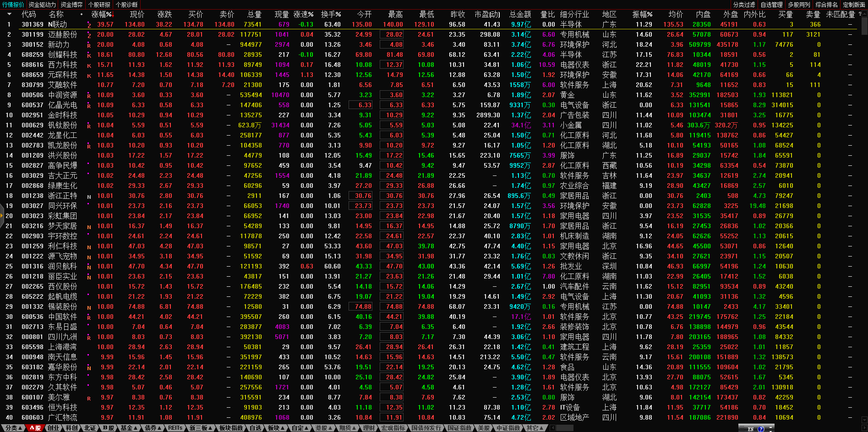
Task: Sort by 总金额 column header
Action: [520, 15]
